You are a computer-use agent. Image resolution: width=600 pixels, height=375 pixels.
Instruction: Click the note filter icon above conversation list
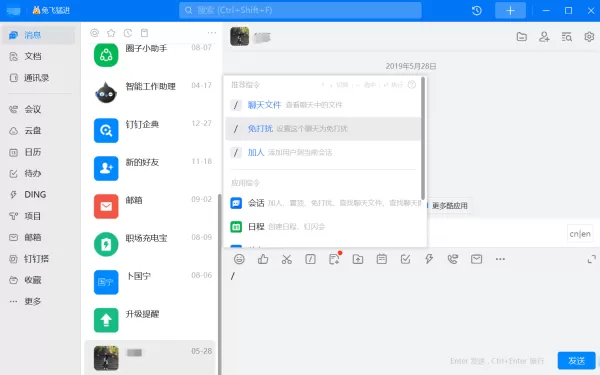pyautogui.click(x=144, y=33)
